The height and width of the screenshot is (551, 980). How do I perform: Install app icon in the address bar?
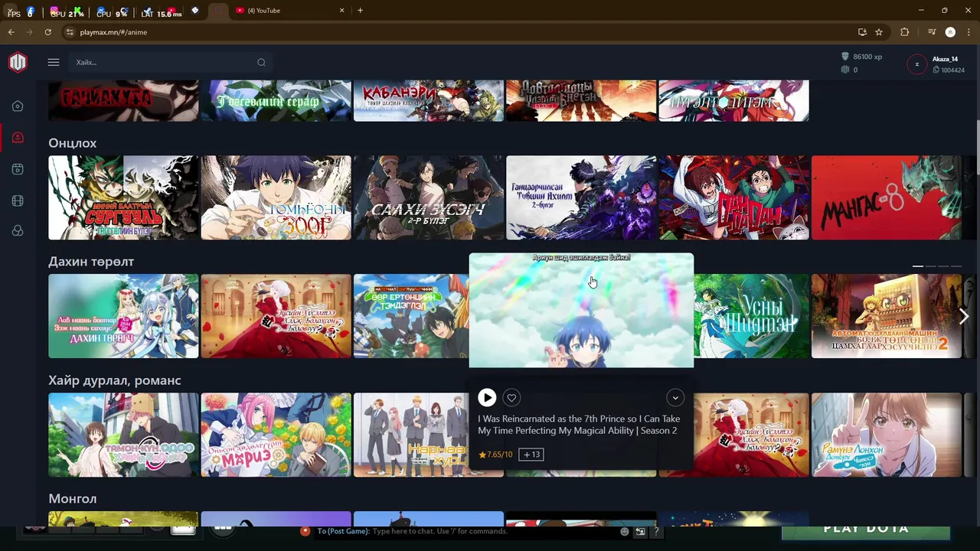862,32
